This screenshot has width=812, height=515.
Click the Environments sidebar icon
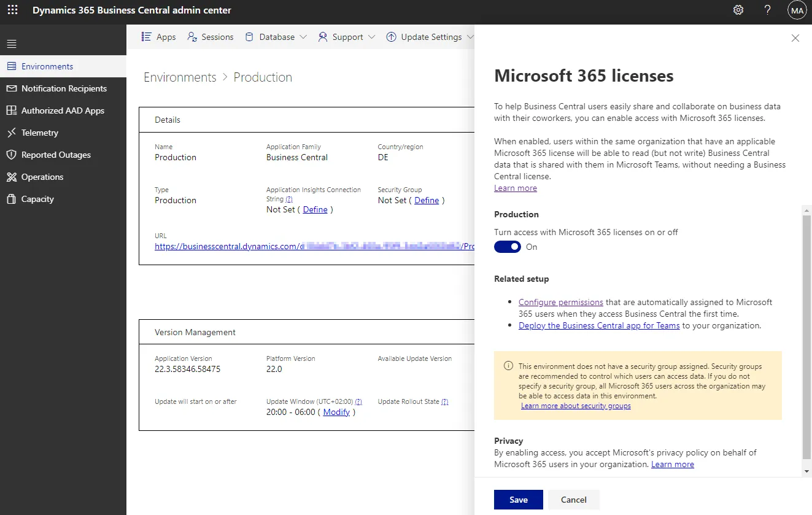point(11,66)
